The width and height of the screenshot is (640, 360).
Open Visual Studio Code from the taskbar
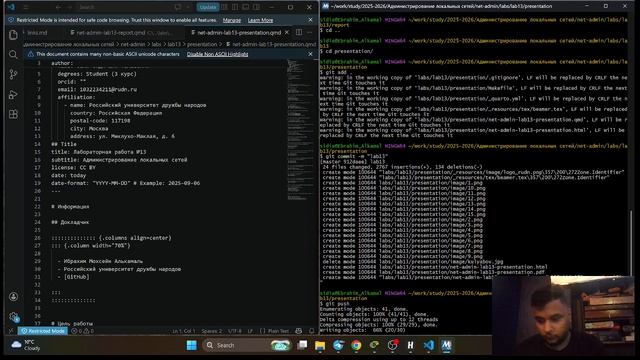click(x=429, y=345)
